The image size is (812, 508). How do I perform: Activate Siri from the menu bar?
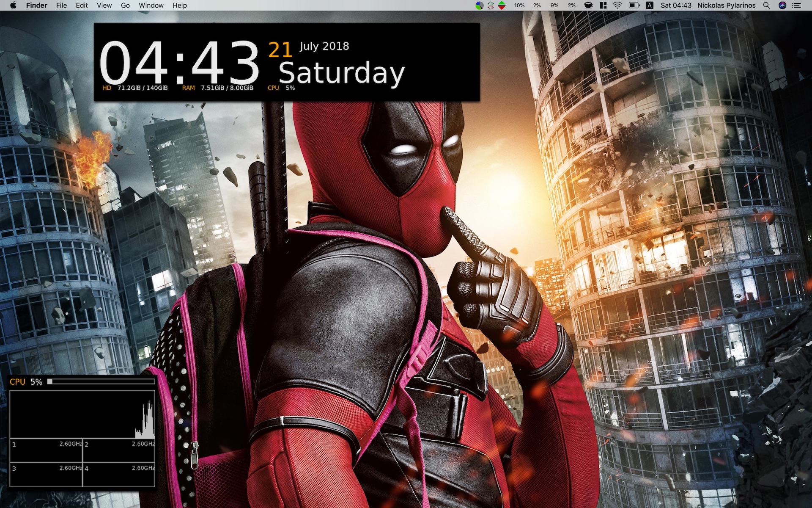tap(782, 6)
